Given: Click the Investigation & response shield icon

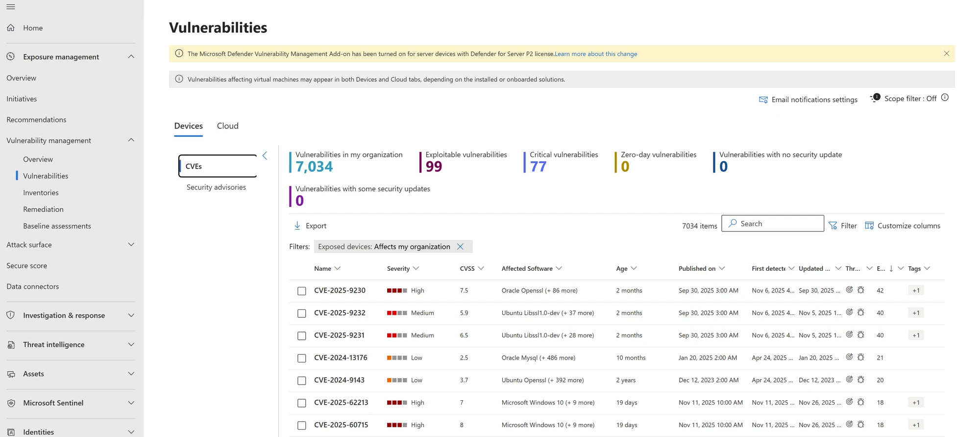Looking at the screenshot, I should pos(11,315).
